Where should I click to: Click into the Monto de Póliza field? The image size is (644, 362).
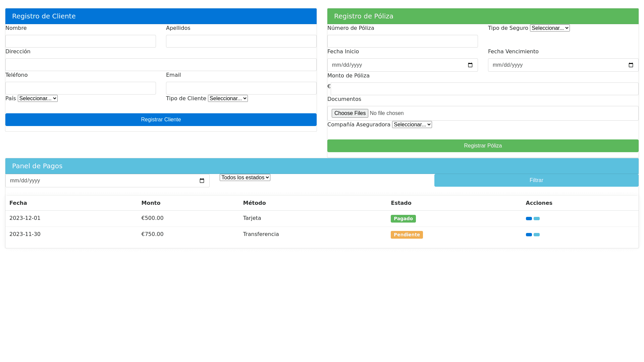pyautogui.click(x=484, y=89)
